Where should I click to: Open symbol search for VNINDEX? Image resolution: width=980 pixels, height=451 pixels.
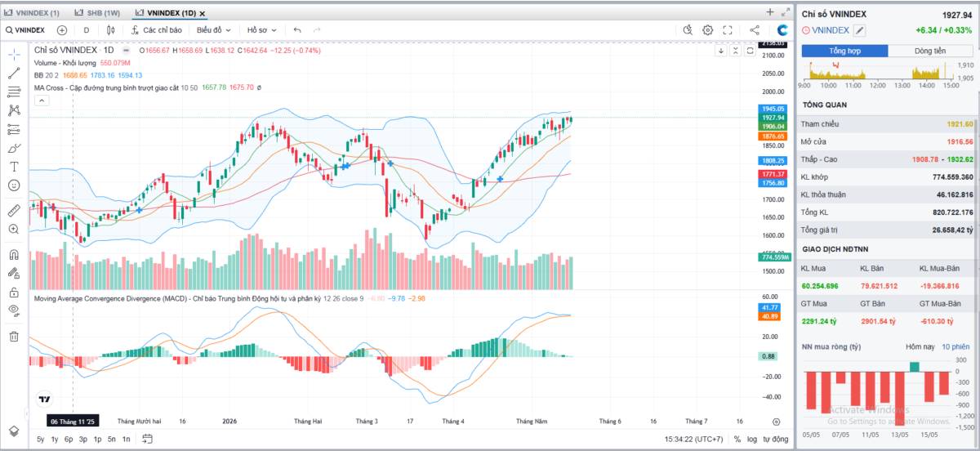click(24, 30)
